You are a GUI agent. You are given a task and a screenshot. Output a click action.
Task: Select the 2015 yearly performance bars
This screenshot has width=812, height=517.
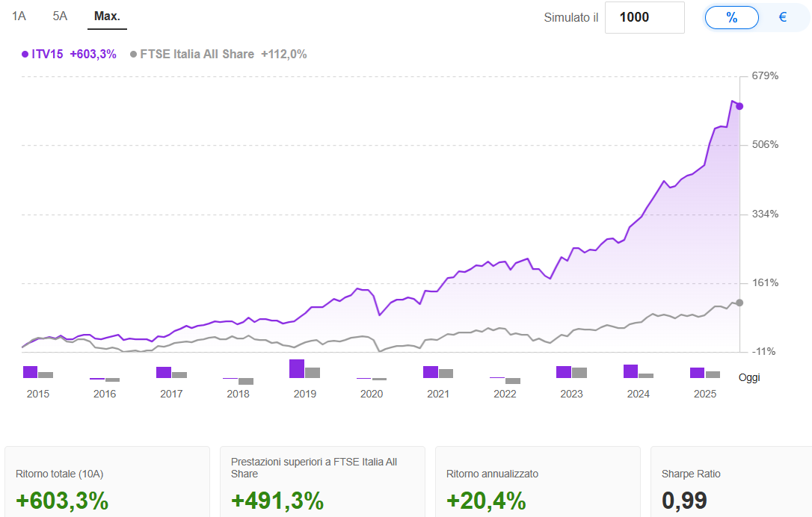tap(38, 371)
